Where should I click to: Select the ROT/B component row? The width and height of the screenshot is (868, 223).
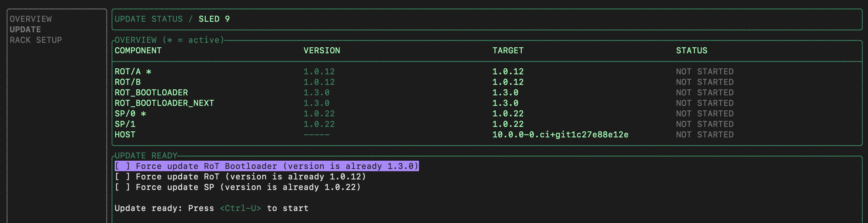pyautogui.click(x=127, y=82)
